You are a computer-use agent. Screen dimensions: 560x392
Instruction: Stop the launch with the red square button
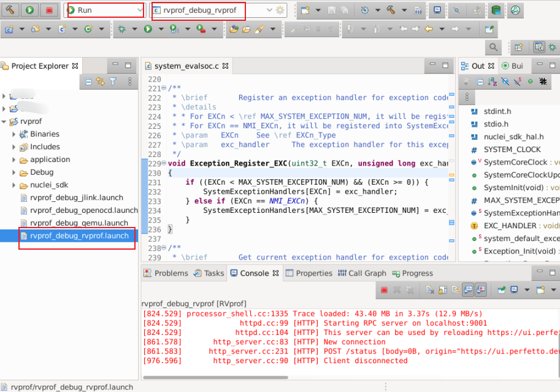point(49,10)
